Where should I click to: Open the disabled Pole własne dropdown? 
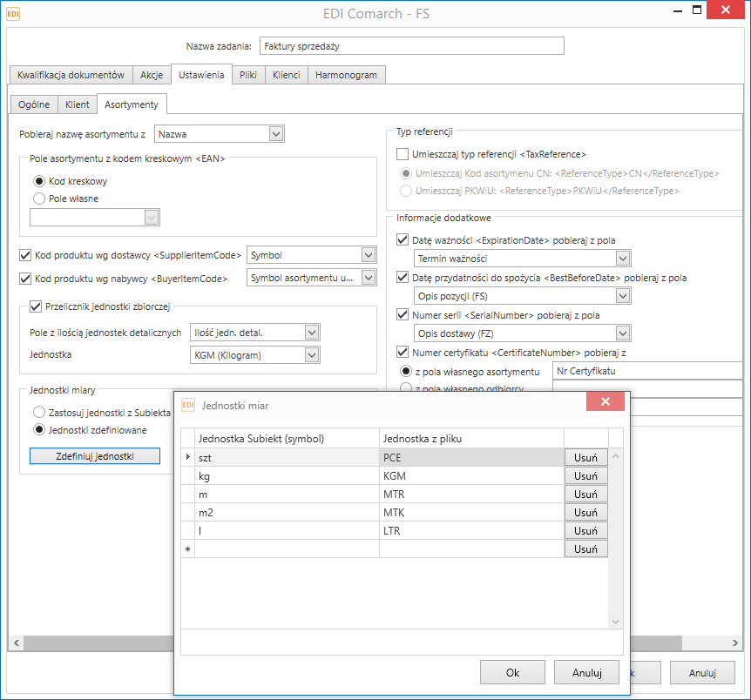152,218
